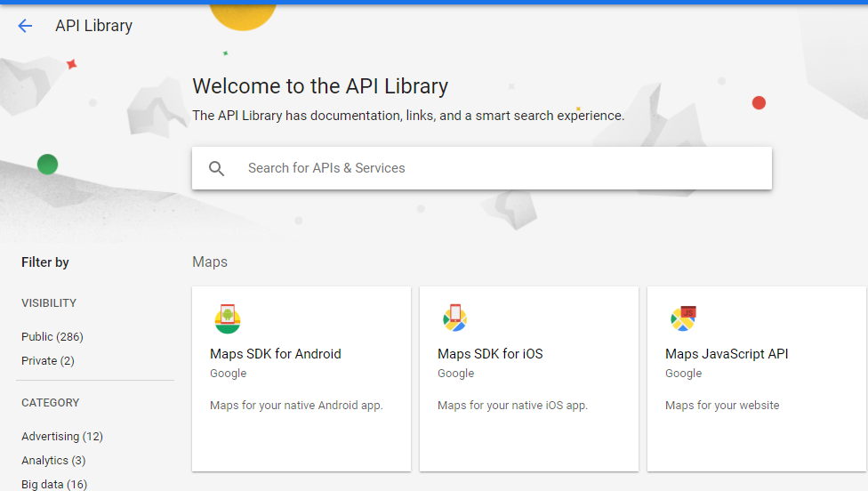Select the Big data (16) category
The image size is (868, 491).
pyautogui.click(x=54, y=484)
